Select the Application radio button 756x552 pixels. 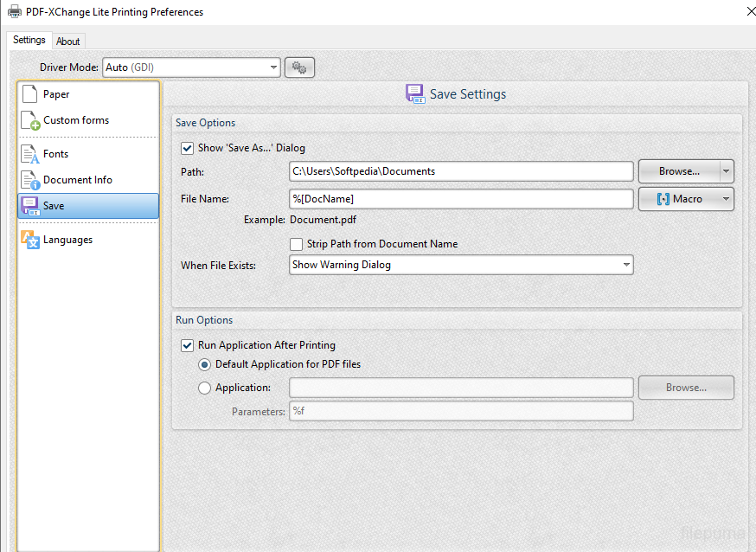click(205, 388)
